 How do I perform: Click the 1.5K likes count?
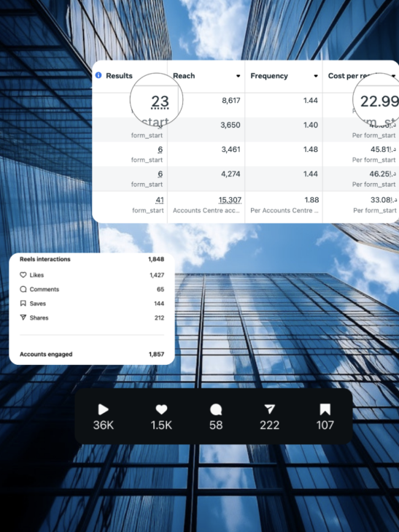click(161, 425)
